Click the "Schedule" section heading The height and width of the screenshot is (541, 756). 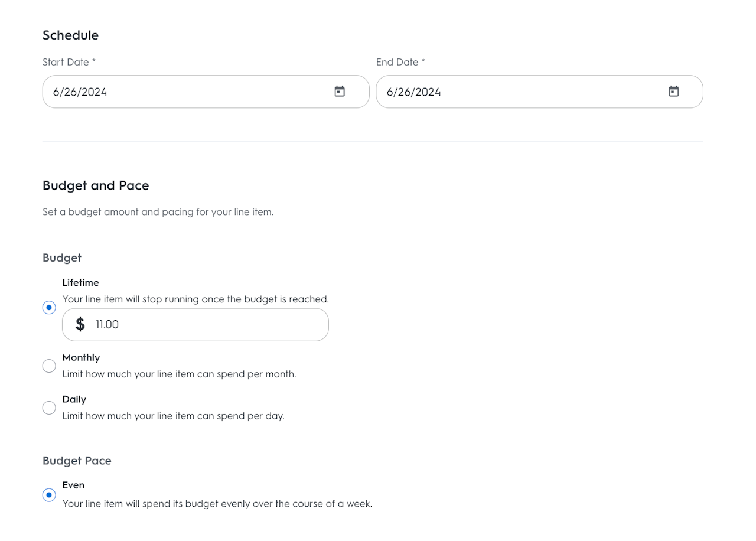tap(70, 35)
